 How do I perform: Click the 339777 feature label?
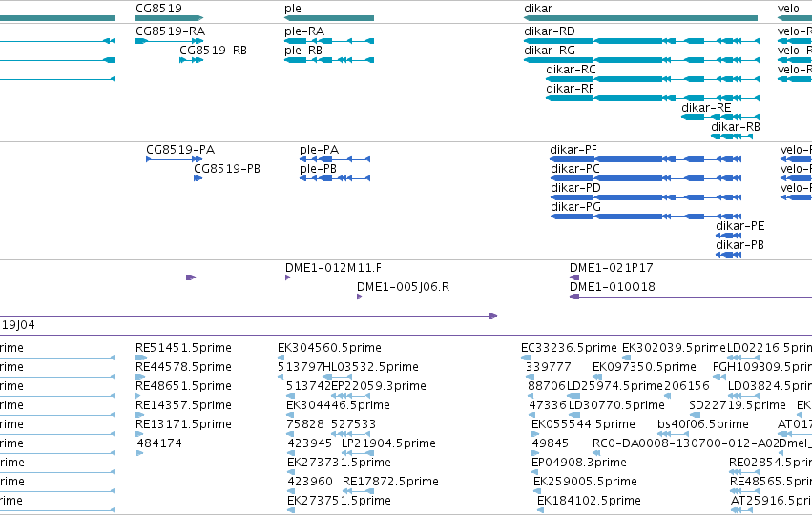pos(549,367)
